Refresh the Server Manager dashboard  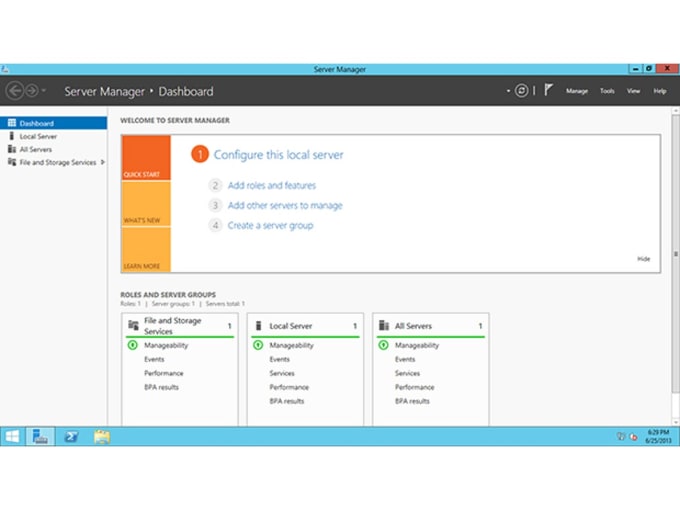[521, 91]
